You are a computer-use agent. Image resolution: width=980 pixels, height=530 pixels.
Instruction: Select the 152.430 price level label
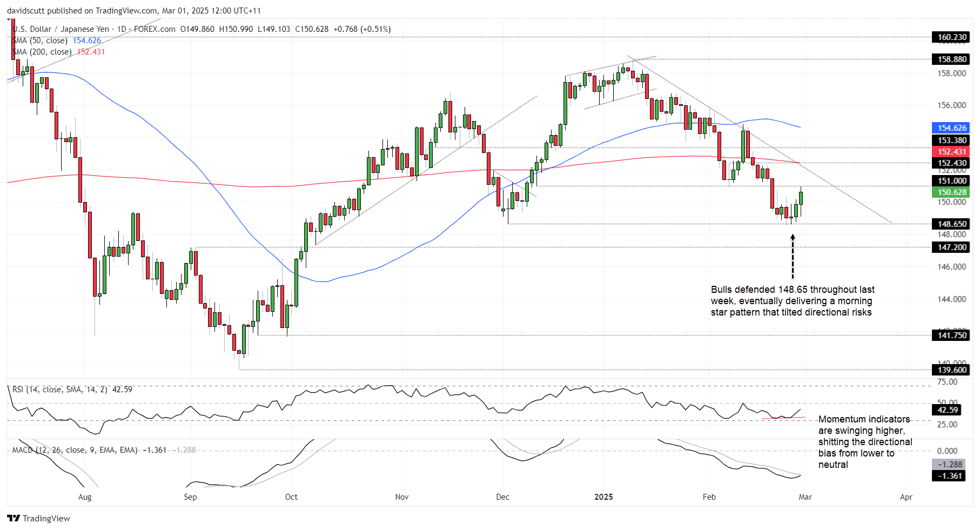click(951, 163)
